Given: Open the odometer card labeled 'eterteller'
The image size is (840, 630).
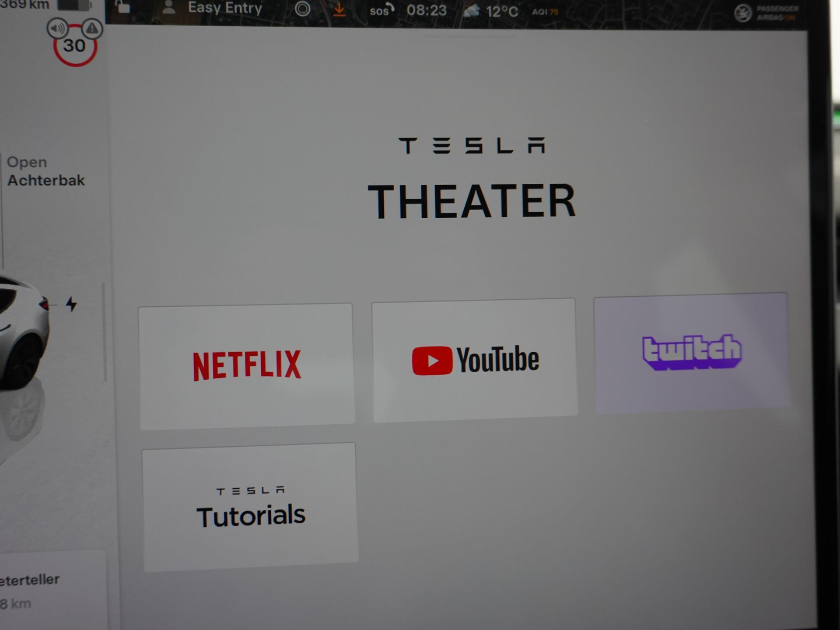Looking at the screenshot, I should tap(52, 590).
